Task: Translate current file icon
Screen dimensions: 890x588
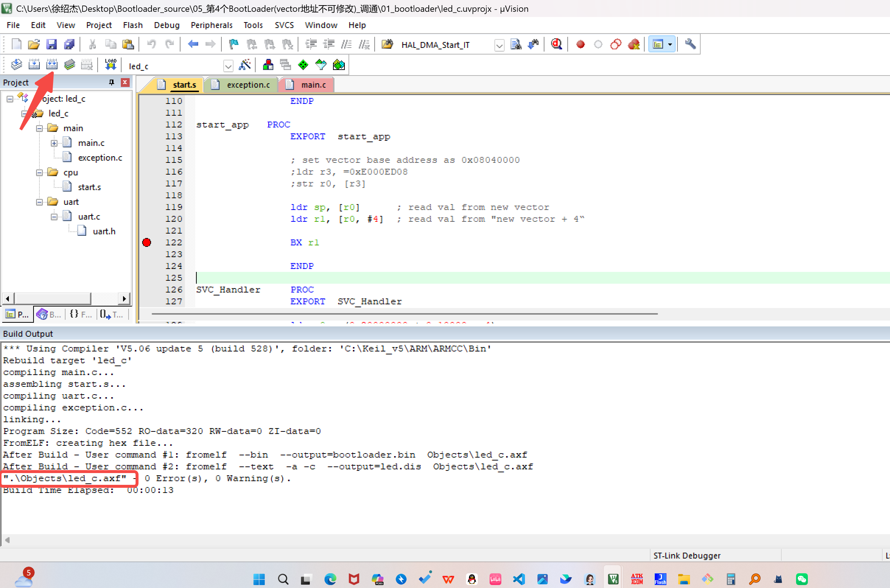Action: (x=16, y=65)
